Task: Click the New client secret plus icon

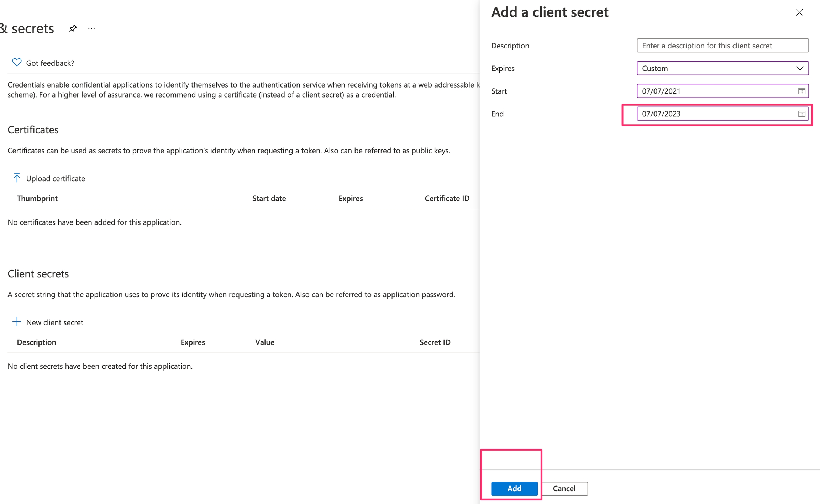Action: (x=17, y=322)
